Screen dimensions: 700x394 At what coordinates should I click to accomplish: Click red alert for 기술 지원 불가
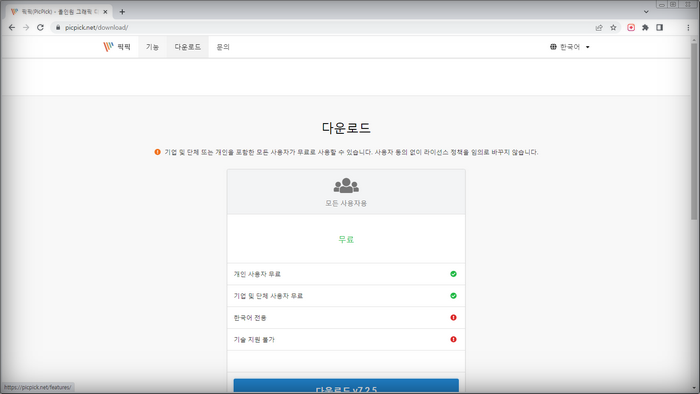pos(453,340)
